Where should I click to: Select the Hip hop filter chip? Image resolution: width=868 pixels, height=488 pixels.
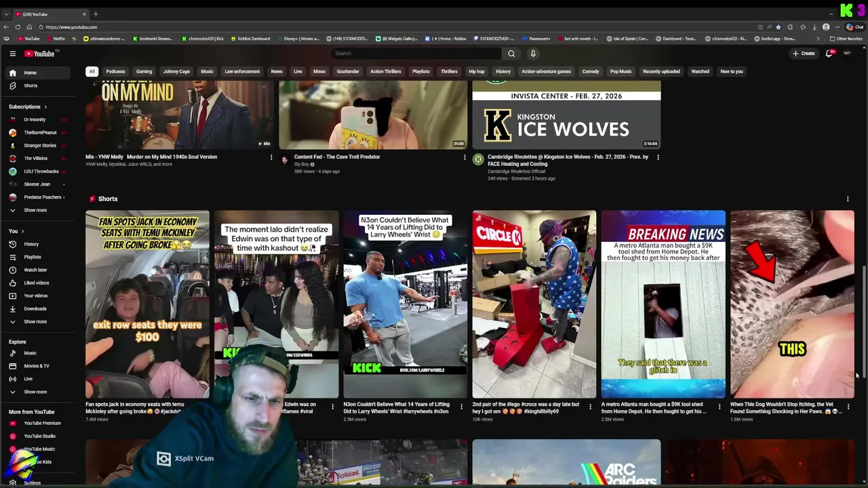[477, 71]
